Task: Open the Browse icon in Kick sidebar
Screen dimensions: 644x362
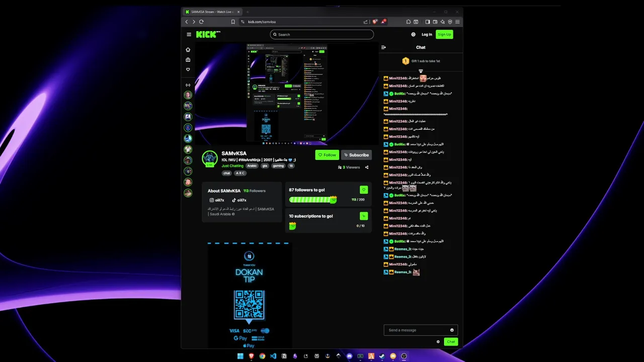Action: click(x=188, y=60)
